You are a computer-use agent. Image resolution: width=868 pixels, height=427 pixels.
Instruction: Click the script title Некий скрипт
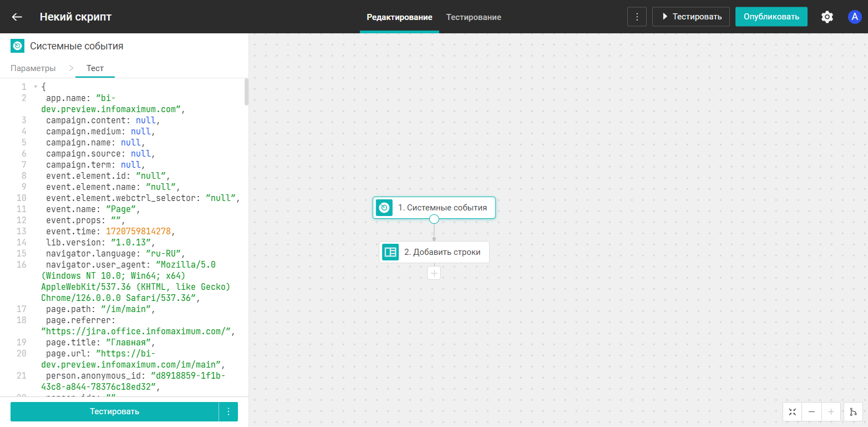75,17
